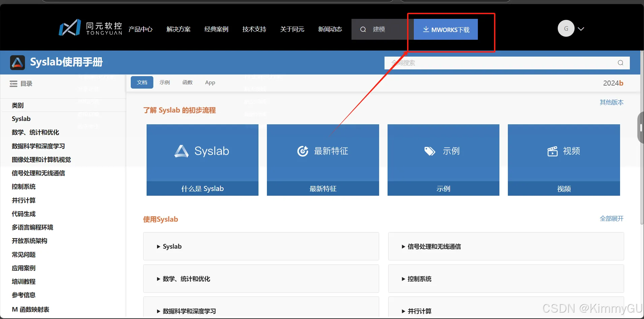This screenshot has height=319, width=644.
Task: Click the 最新特征 target icon
Action: (x=303, y=151)
